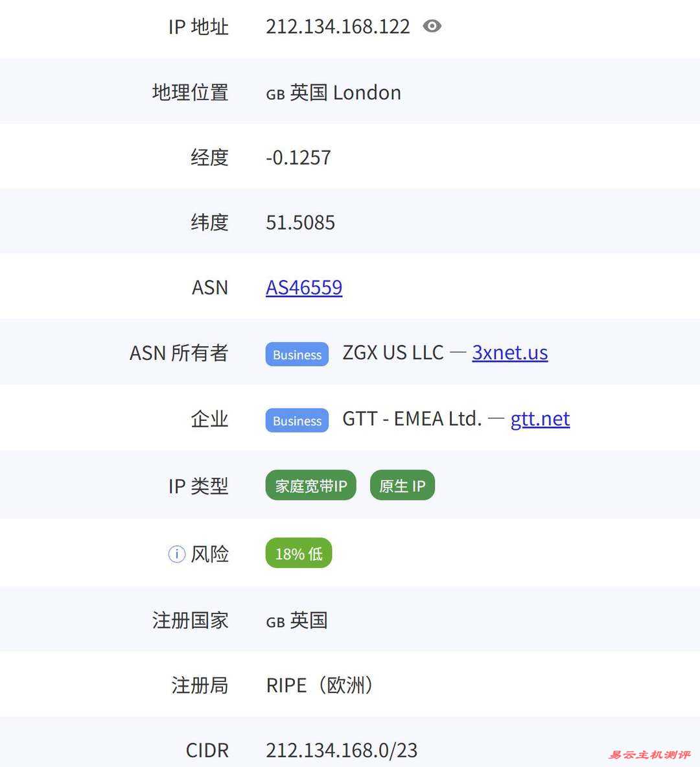Click the 家庭宽带IP tag
700x767 pixels.
[x=310, y=485]
